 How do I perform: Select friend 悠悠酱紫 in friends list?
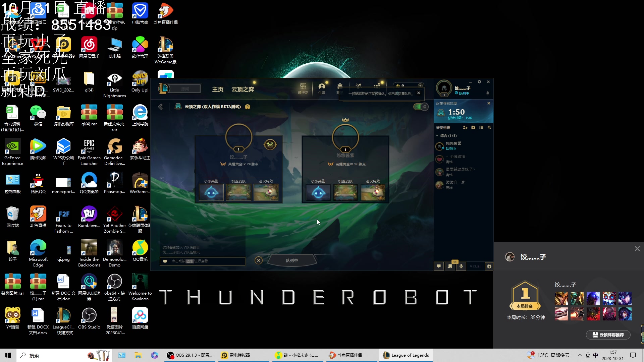click(464, 146)
